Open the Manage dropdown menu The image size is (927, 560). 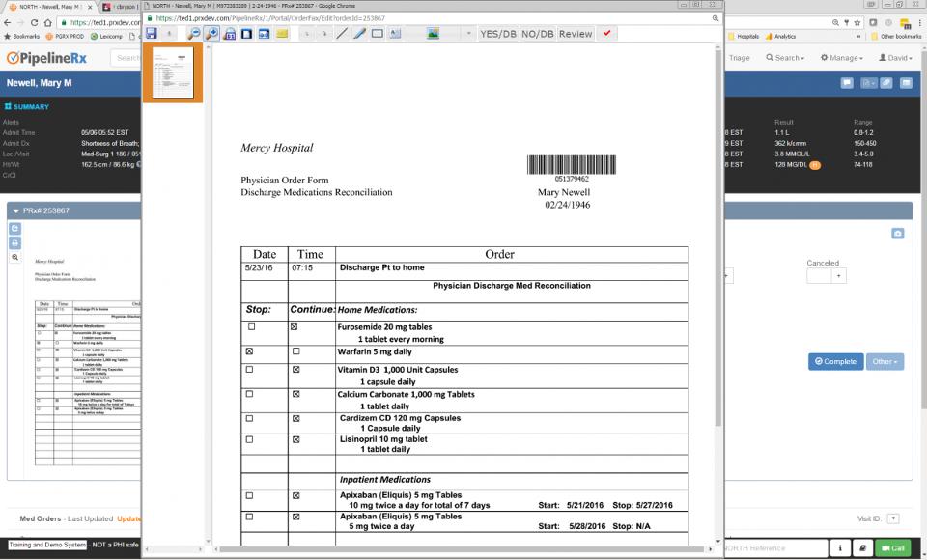(x=847, y=58)
